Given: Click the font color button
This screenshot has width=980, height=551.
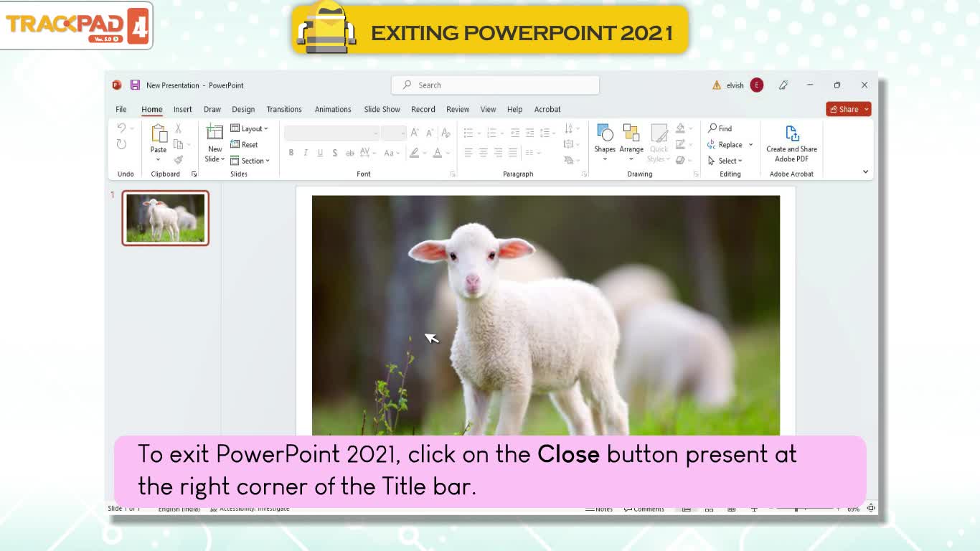Looking at the screenshot, I should point(438,153).
